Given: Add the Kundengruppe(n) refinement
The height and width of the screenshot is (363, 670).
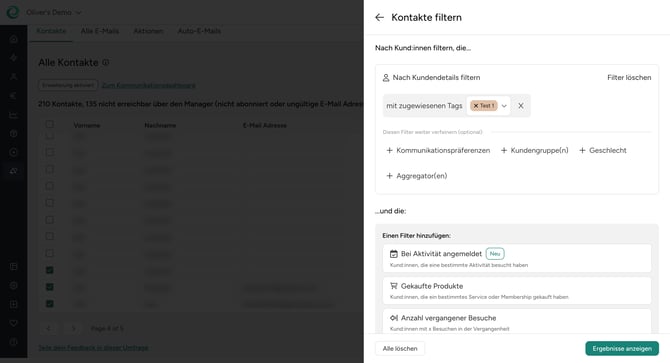Looking at the screenshot, I should [x=534, y=150].
